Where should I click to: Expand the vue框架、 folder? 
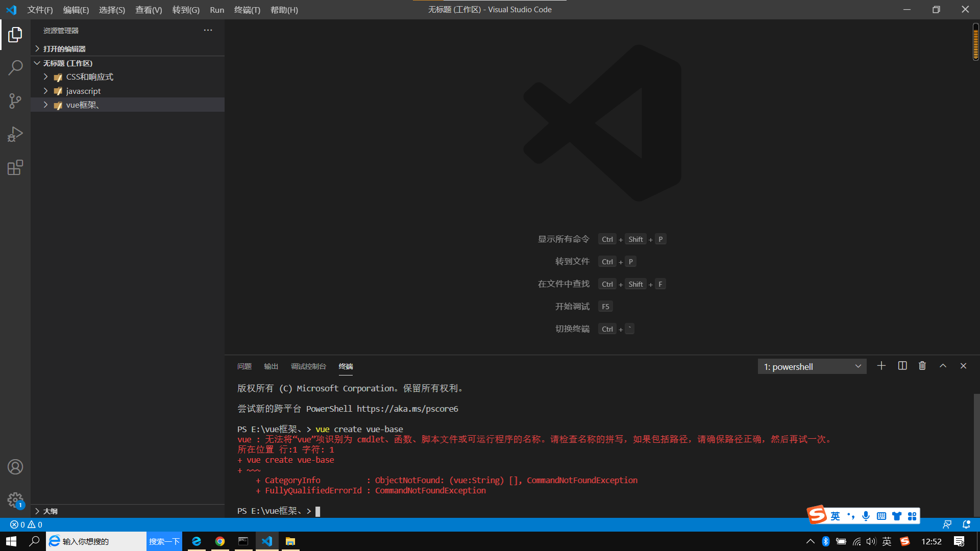[x=128, y=105]
